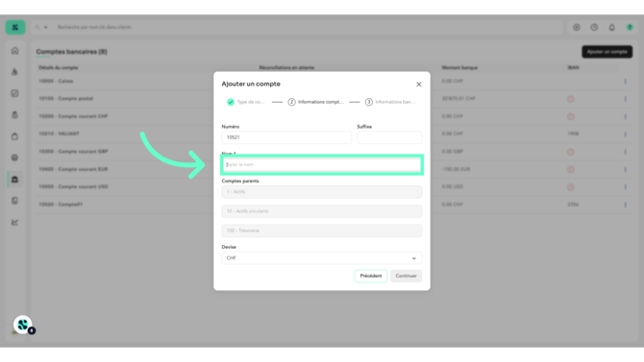The image size is (644, 362).
Task: Select the 'Informations compt...' step 2
Action: (x=315, y=102)
